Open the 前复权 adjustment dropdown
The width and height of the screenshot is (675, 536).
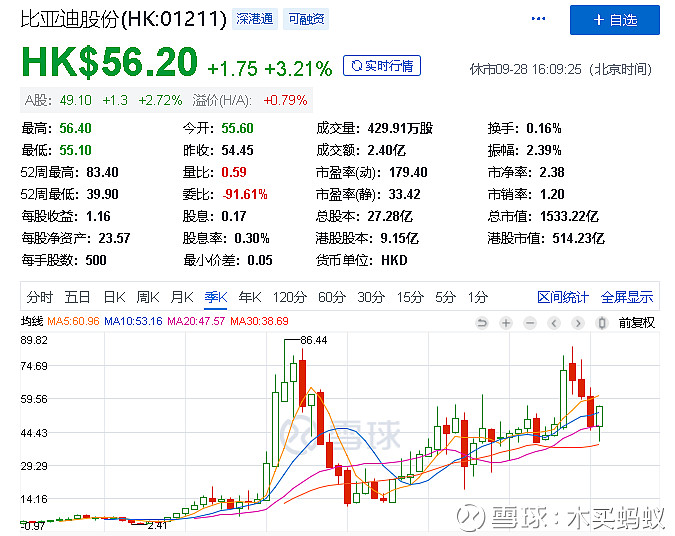[636, 322]
